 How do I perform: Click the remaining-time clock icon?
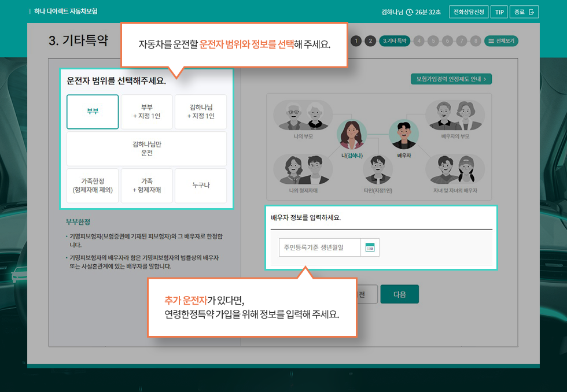point(410,12)
